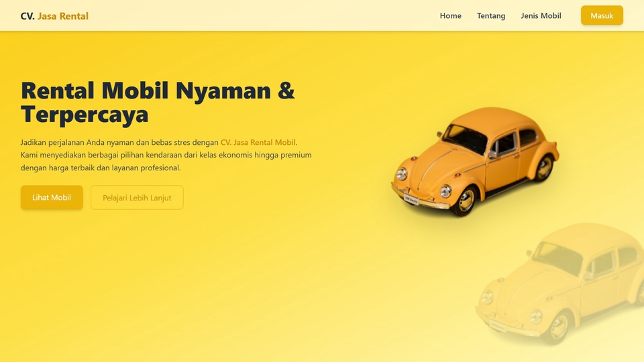Select the Pelajari Lebih Lanjut button

tap(137, 197)
